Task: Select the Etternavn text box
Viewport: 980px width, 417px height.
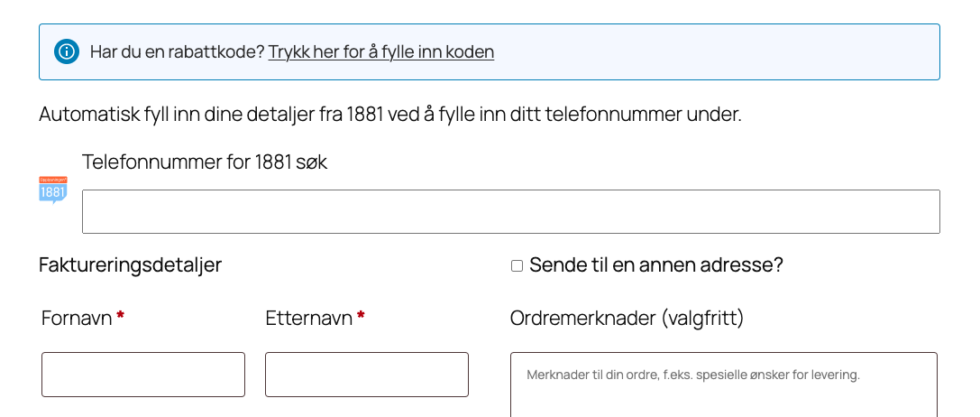Action: 366,375
